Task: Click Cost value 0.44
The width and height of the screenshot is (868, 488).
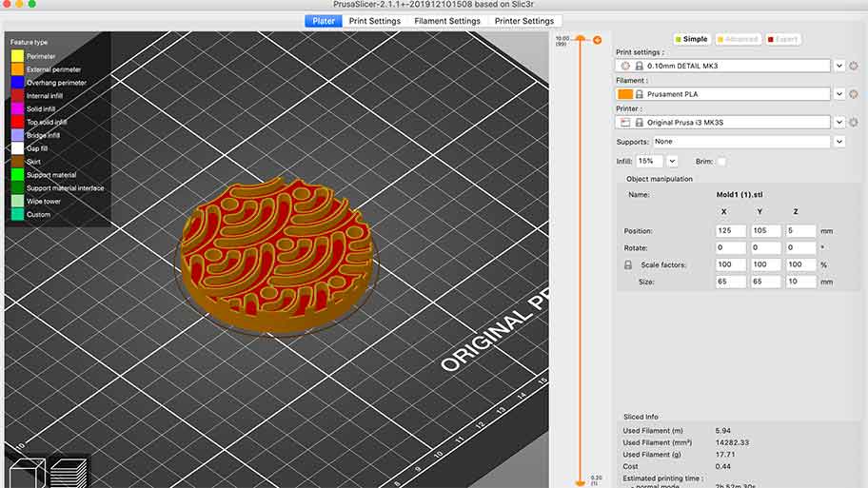Action: tap(722, 466)
